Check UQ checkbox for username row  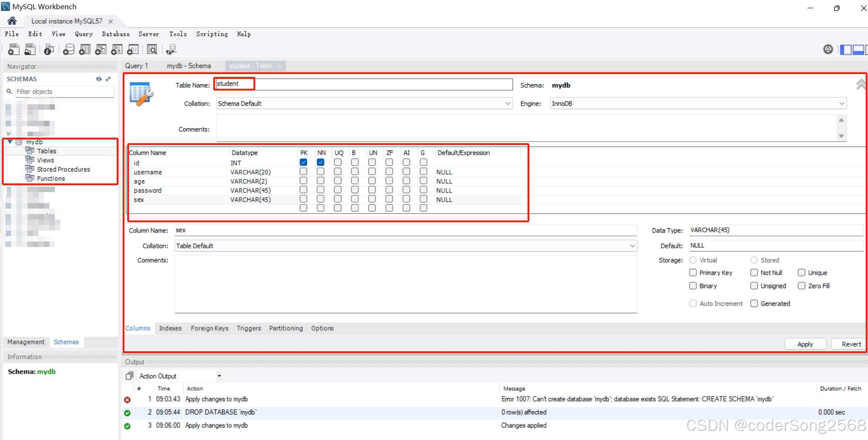point(338,172)
